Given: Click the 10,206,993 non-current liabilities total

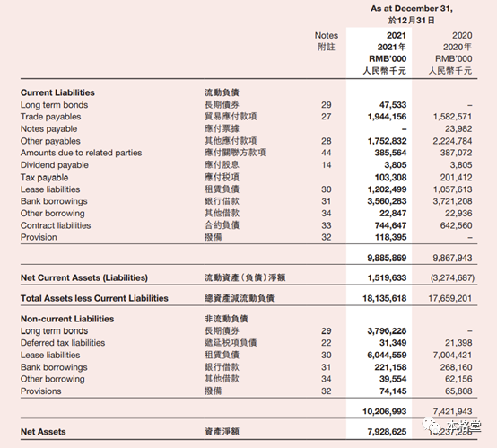Looking at the screenshot, I should [385, 411].
